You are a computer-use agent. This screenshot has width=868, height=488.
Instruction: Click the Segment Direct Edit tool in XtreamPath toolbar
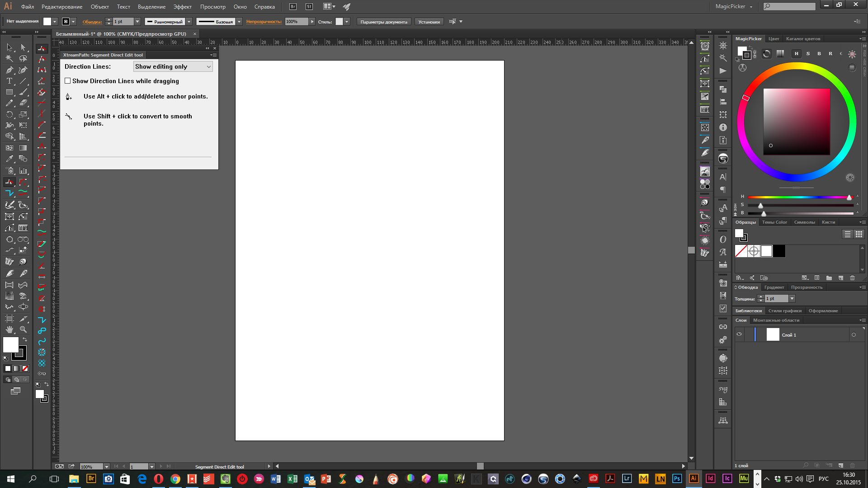pos(42,48)
